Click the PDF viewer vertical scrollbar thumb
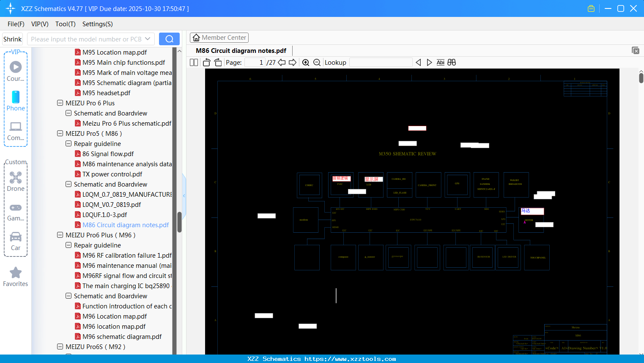Image resolution: width=644 pixels, height=363 pixels. coord(641,78)
